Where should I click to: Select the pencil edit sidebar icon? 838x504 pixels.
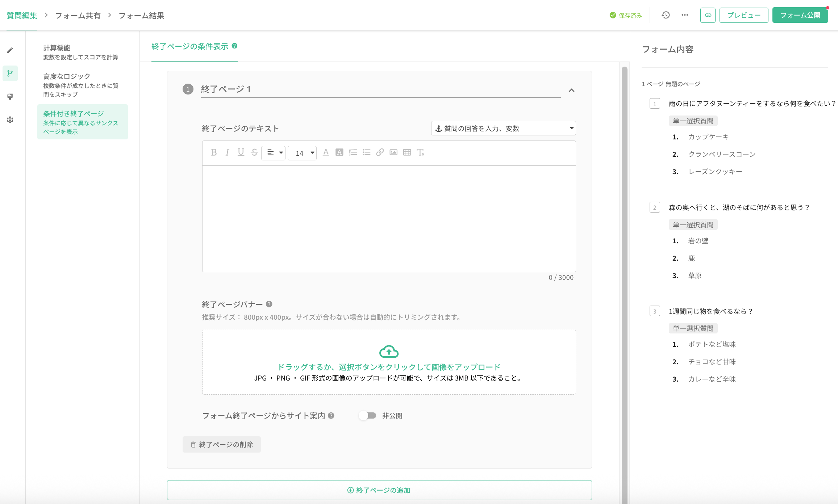click(x=10, y=50)
